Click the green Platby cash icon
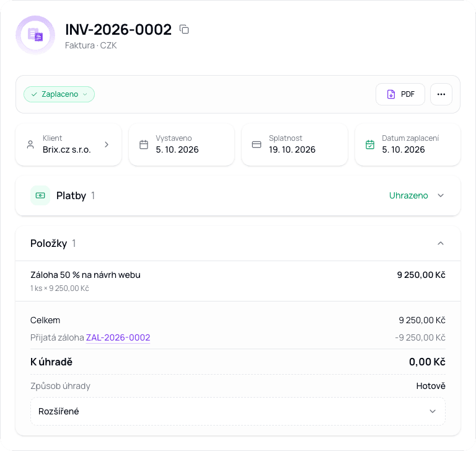The height and width of the screenshot is (451, 476). pyautogui.click(x=40, y=195)
